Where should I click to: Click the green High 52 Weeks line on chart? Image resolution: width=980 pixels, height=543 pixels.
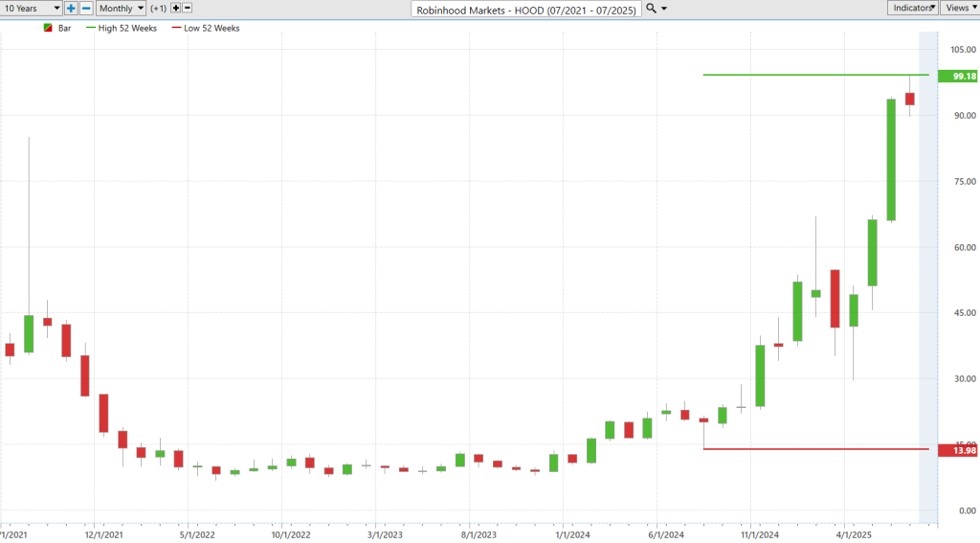click(815, 75)
